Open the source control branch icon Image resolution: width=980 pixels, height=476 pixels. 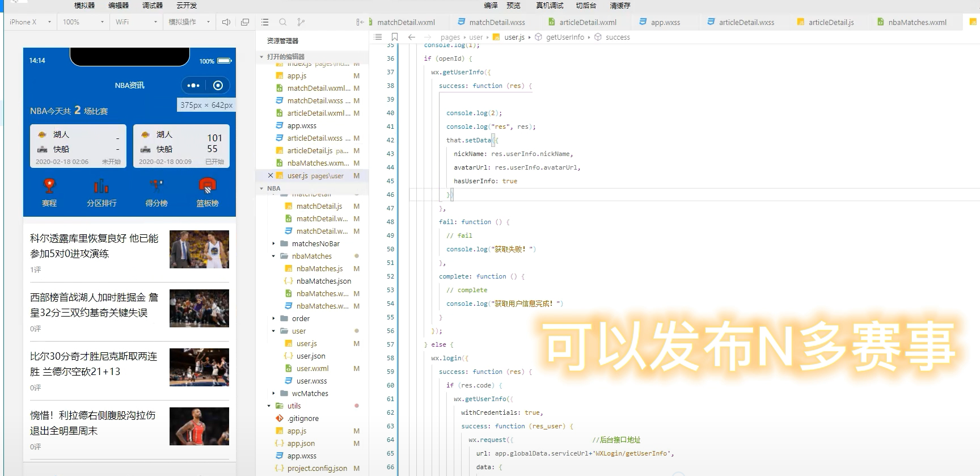pos(301,22)
